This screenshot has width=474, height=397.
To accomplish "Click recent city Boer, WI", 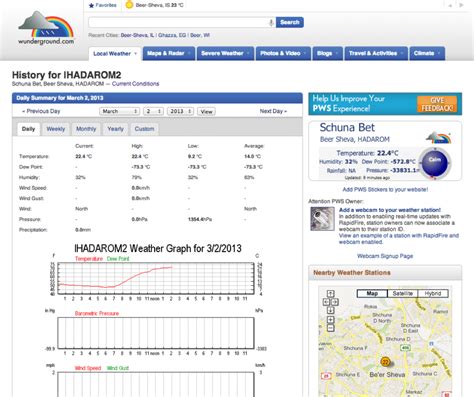I will click(200, 35).
